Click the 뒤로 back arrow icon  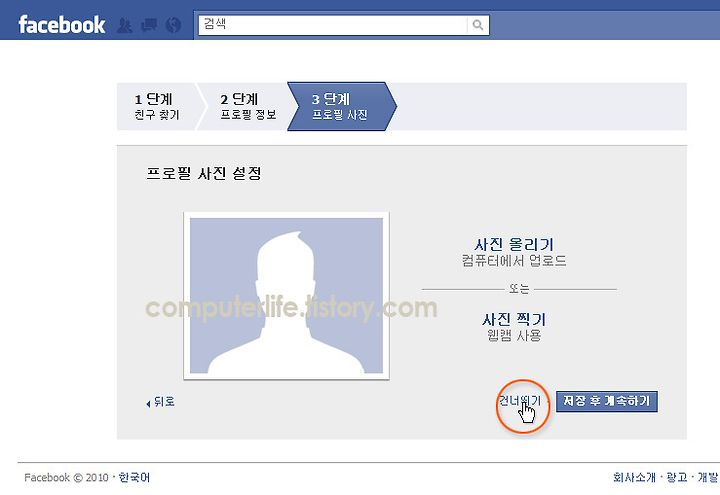tap(148, 404)
